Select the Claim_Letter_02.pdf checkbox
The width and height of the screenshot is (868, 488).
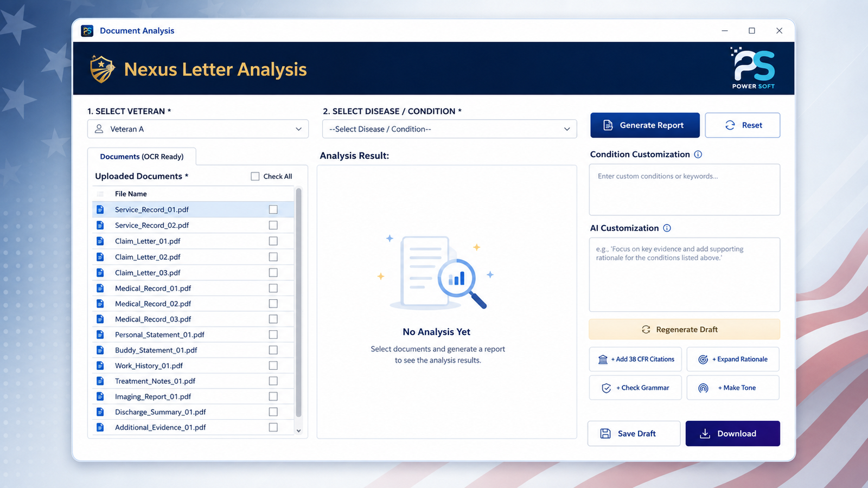(x=273, y=256)
